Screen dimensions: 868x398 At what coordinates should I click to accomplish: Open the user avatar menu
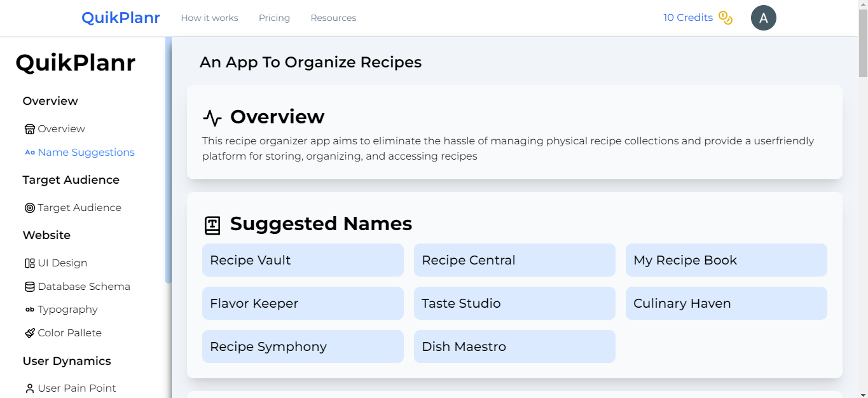(x=763, y=18)
